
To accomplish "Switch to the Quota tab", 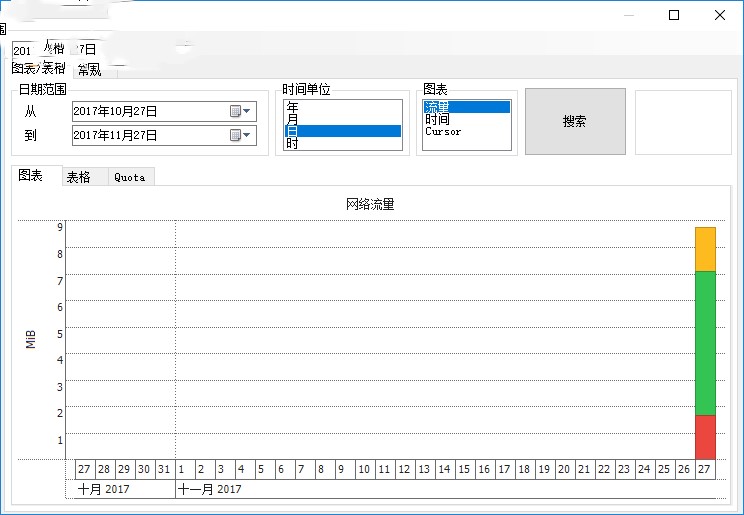I will (130, 177).
